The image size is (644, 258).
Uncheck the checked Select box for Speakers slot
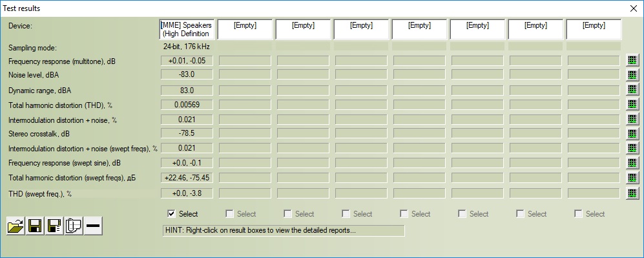pyautogui.click(x=172, y=213)
